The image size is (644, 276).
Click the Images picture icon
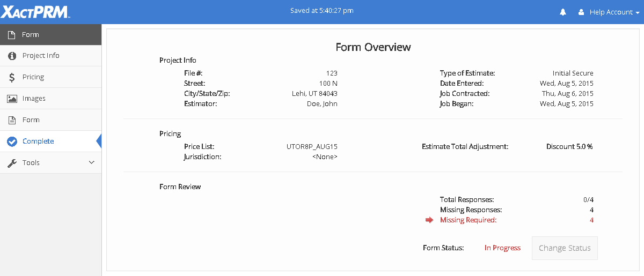[12, 99]
